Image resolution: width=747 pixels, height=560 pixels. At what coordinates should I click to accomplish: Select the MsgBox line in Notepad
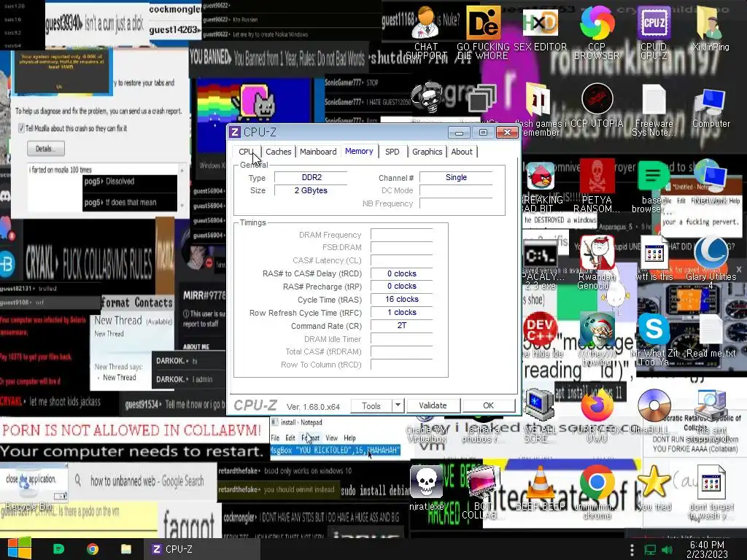(x=335, y=450)
